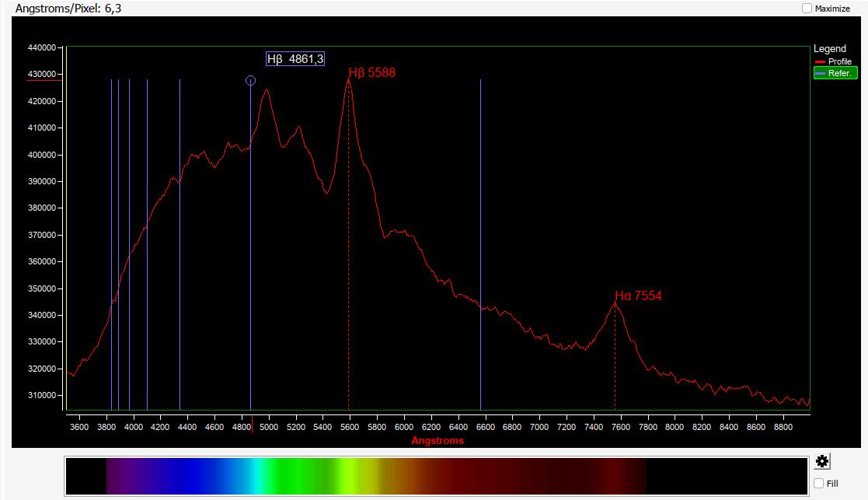Click the red Angstroms axis title

pos(437,441)
